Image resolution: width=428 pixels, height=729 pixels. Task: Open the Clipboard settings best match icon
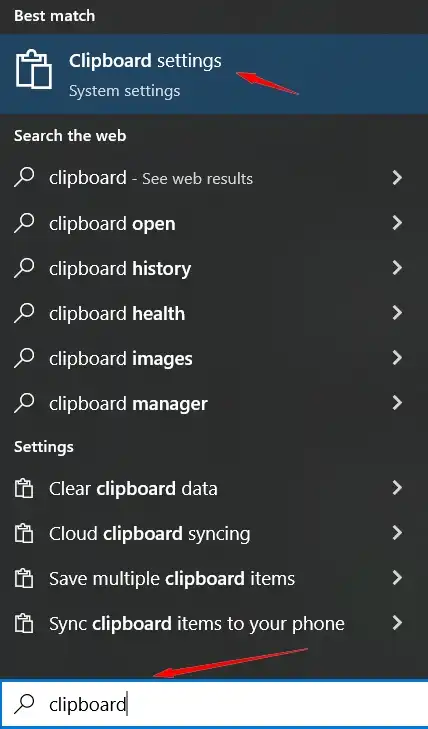coord(33,70)
